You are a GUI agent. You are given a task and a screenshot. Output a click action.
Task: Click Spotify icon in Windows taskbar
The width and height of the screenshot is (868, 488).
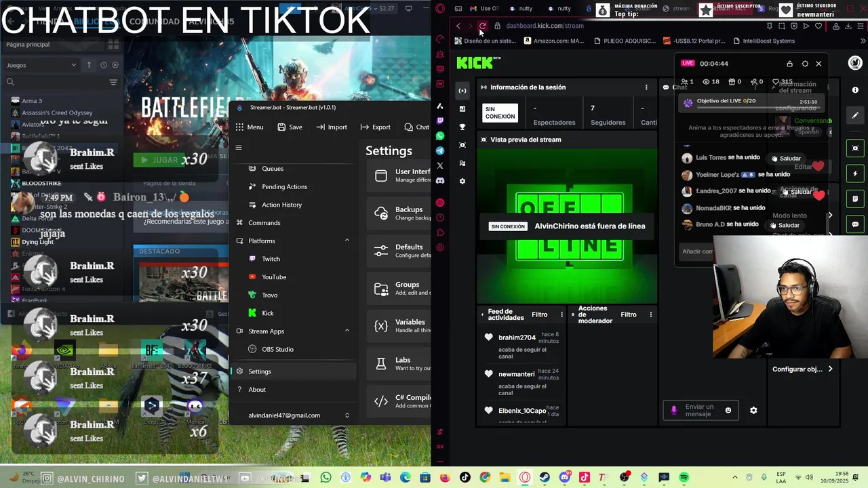[684, 478]
